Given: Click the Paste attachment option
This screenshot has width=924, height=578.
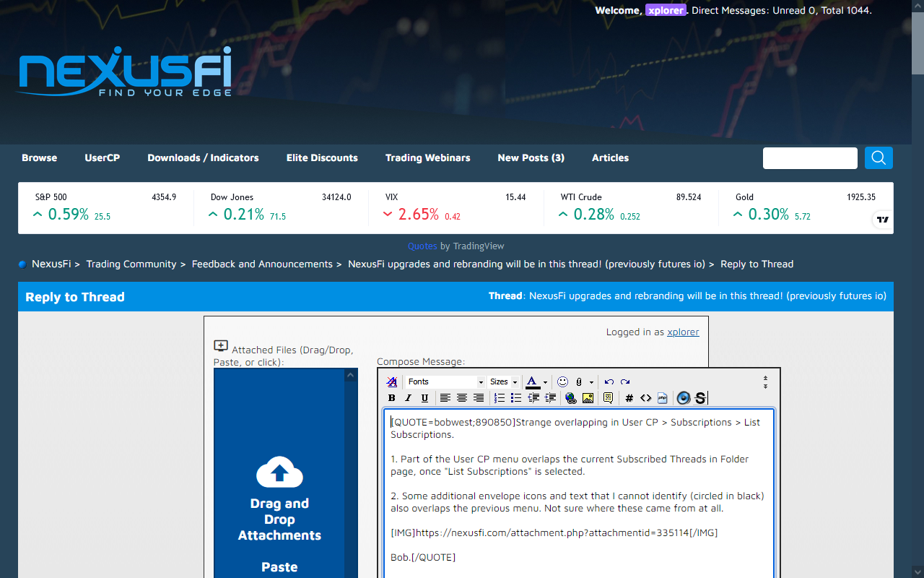Looking at the screenshot, I should tap(279, 567).
